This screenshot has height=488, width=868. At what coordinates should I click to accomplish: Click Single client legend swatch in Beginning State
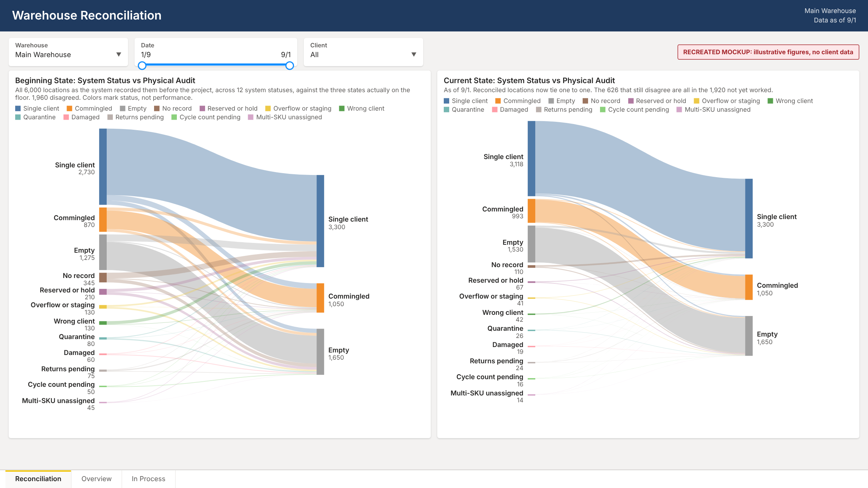point(18,108)
